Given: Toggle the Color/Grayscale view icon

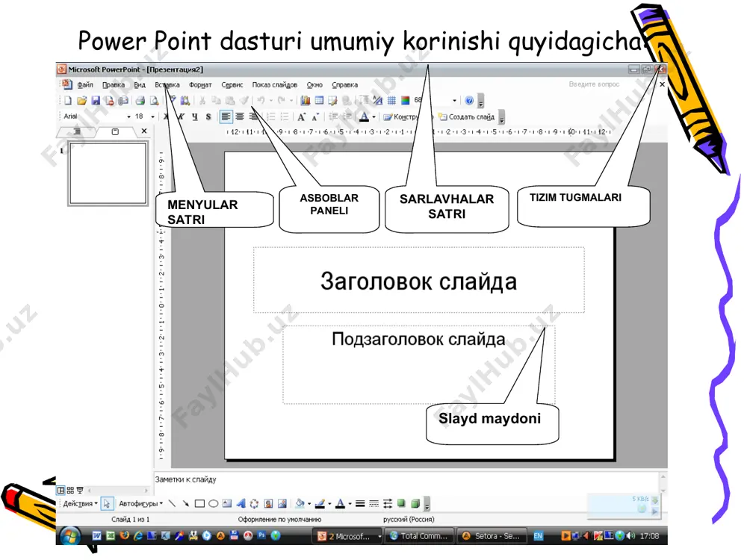Looking at the screenshot, I should (x=406, y=101).
